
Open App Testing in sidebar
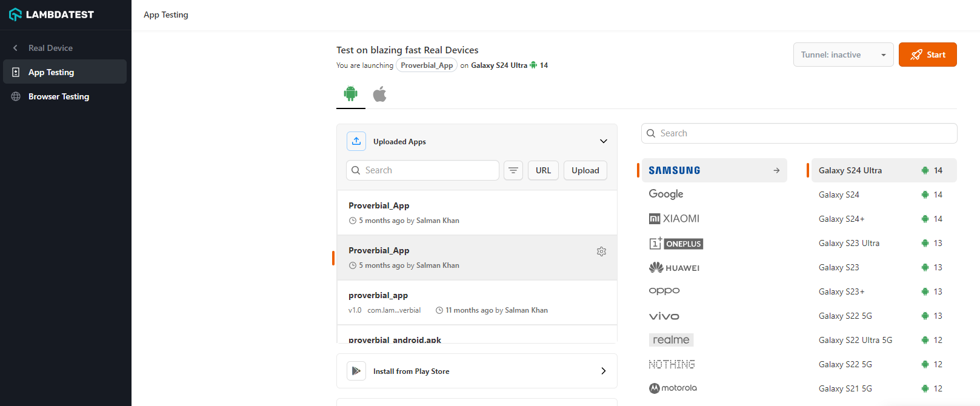pyautogui.click(x=52, y=72)
